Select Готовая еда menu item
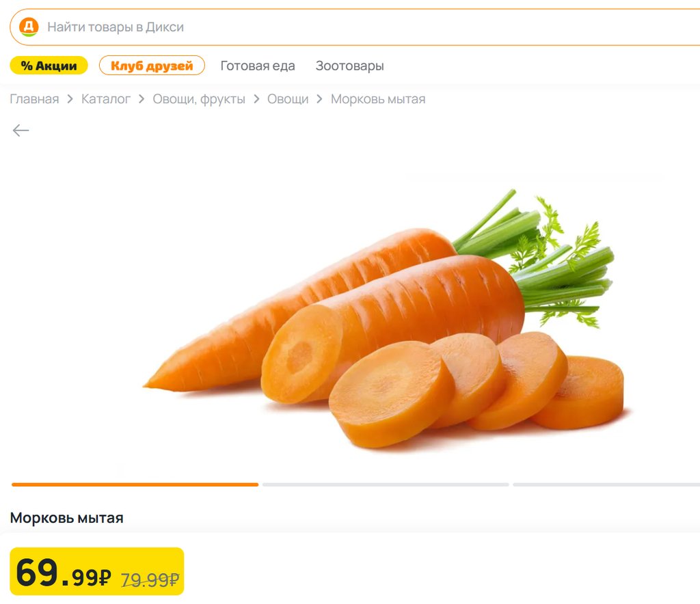Screen dimensions: 700x604 [x=258, y=66]
